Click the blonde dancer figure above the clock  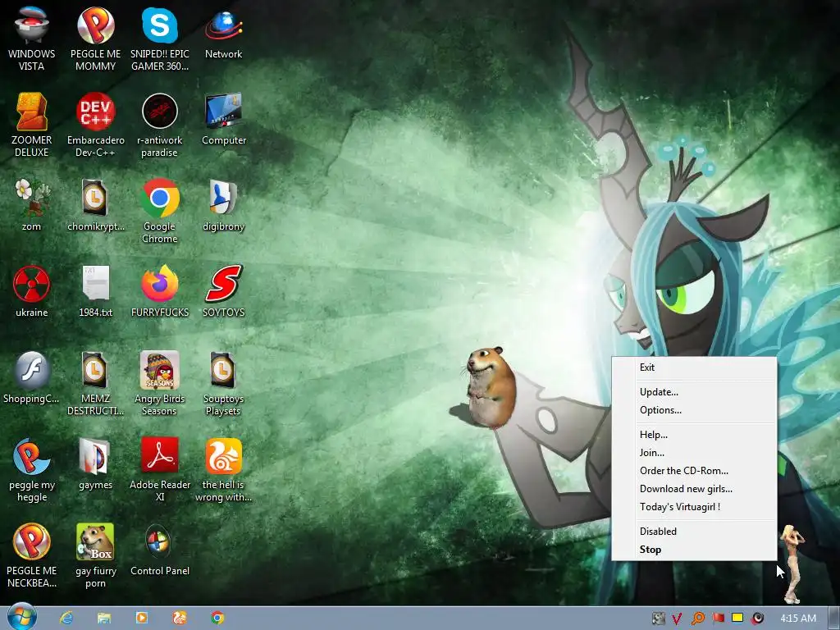click(792, 564)
